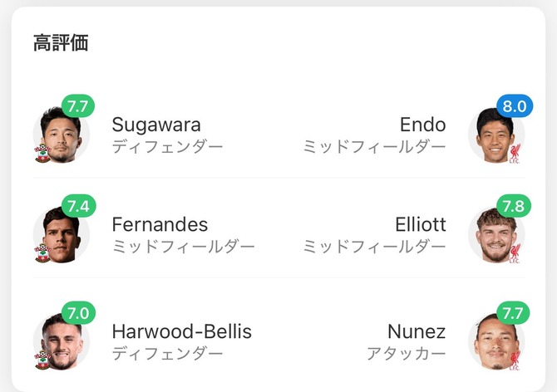Click Harwood-Bellis's 7.0 rating badge
Viewport: 557px width, 392px height.
[x=79, y=313]
